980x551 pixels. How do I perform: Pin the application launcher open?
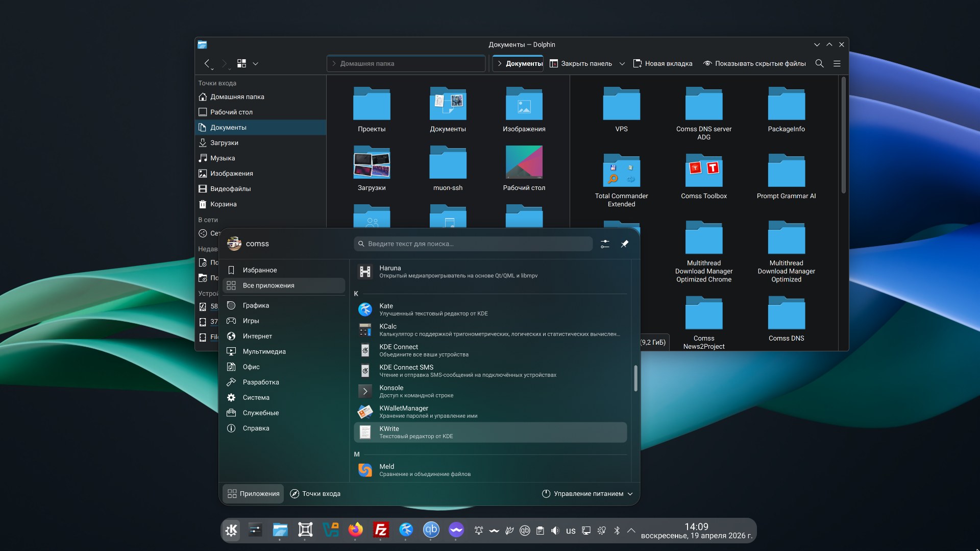[624, 244]
